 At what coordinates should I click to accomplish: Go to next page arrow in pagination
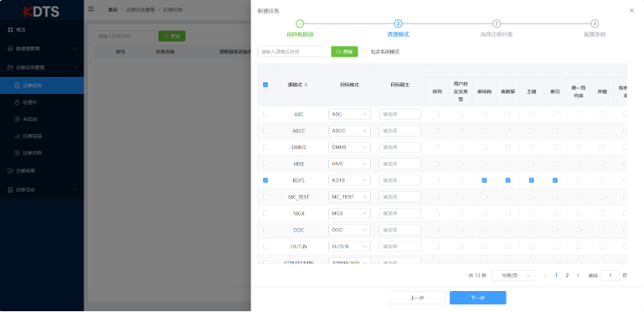(x=578, y=276)
